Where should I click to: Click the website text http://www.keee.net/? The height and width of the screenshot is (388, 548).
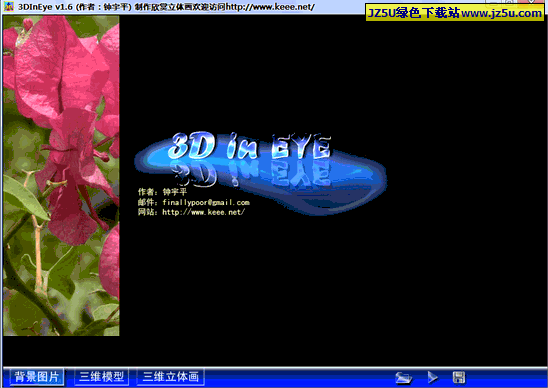[x=203, y=212]
